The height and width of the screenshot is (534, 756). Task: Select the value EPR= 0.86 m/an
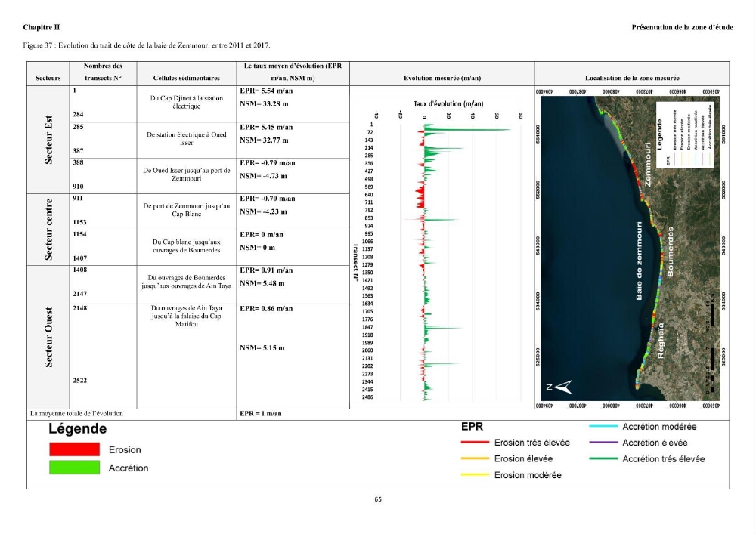coord(266,309)
